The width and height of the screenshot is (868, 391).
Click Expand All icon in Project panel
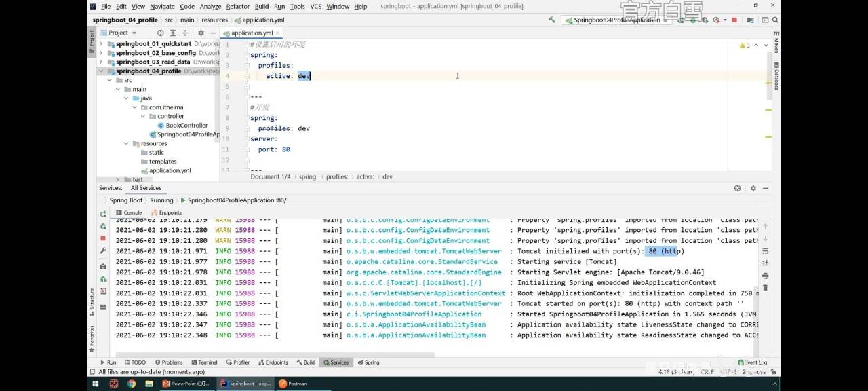point(173,33)
